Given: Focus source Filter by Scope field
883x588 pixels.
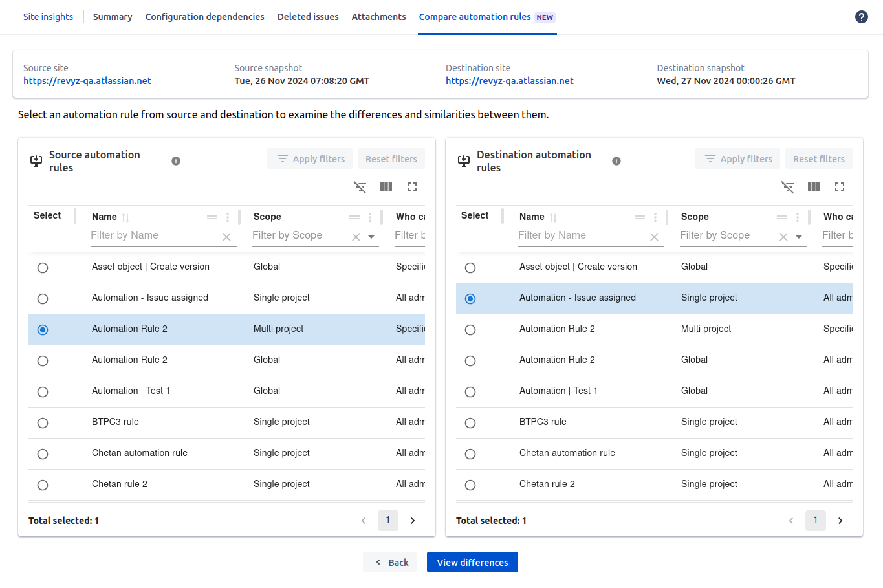Looking at the screenshot, I should point(300,235).
